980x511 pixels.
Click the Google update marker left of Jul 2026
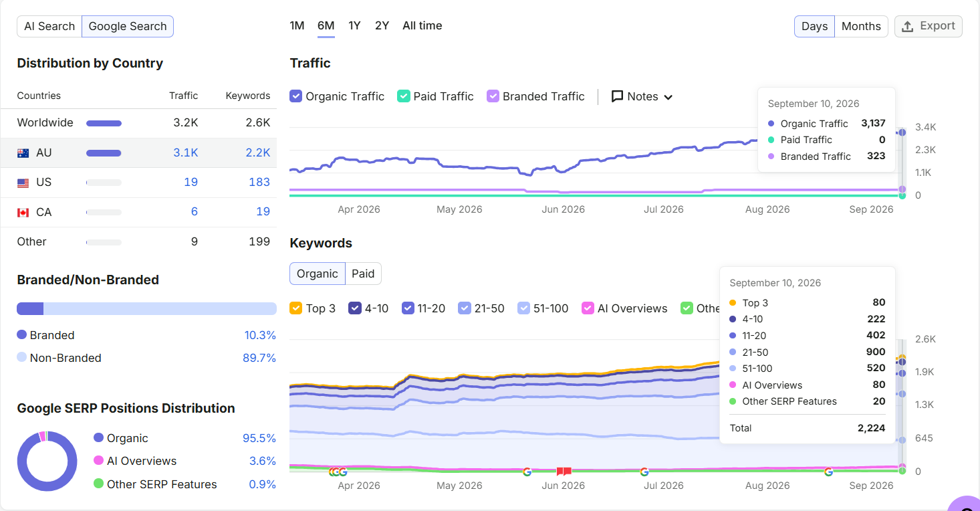click(644, 472)
